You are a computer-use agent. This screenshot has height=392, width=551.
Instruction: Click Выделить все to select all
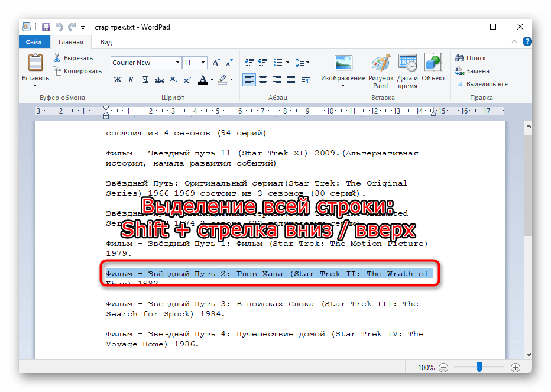(481, 84)
